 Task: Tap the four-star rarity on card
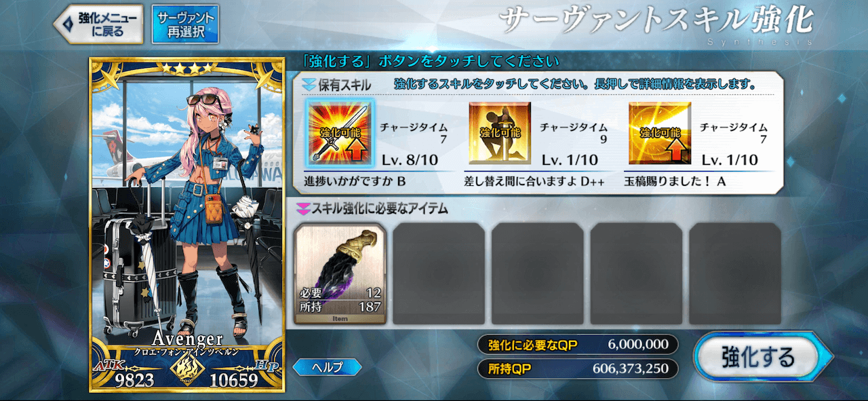[x=186, y=69]
